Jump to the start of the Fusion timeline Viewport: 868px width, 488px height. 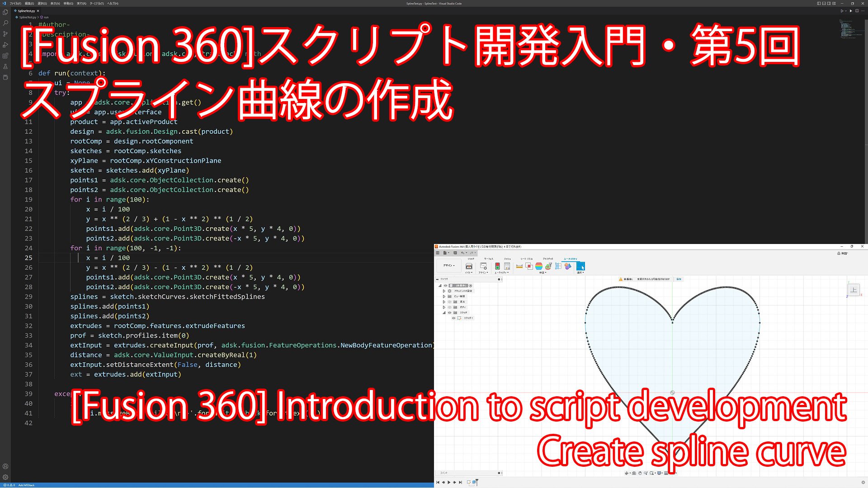(438, 482)
